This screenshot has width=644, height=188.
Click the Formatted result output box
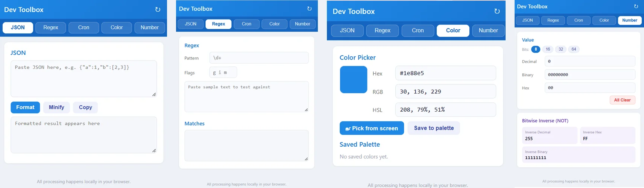click(x=84, y=135)
